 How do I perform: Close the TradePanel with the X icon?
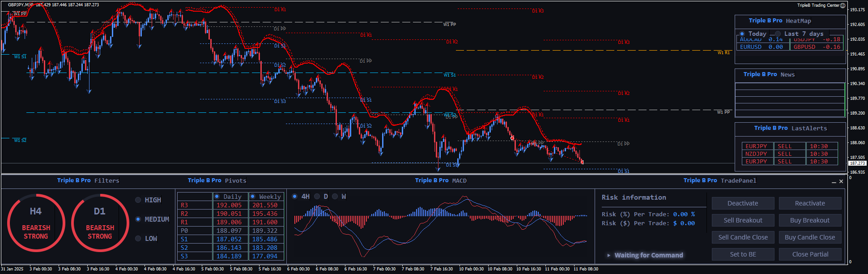(841, 181)
